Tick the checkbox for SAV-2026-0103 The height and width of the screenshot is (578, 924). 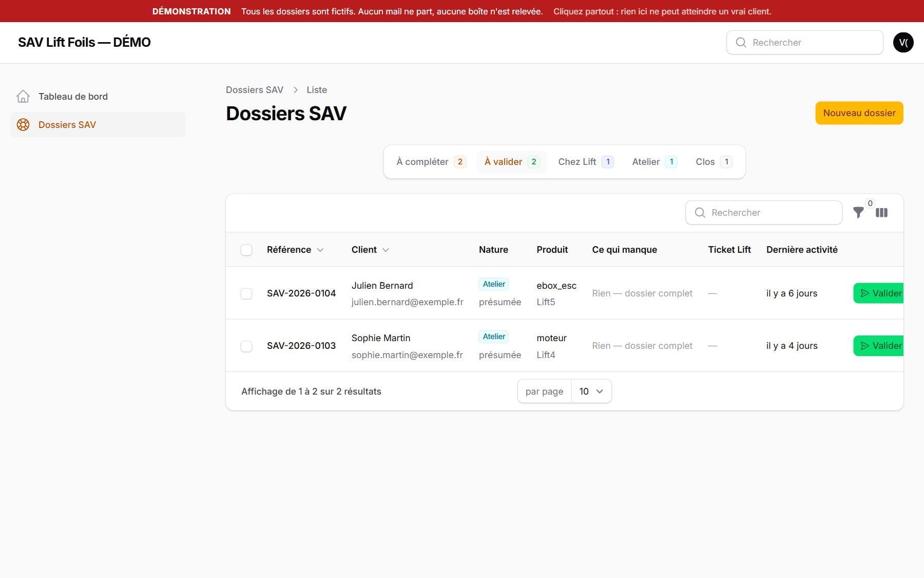coord(246,346)
